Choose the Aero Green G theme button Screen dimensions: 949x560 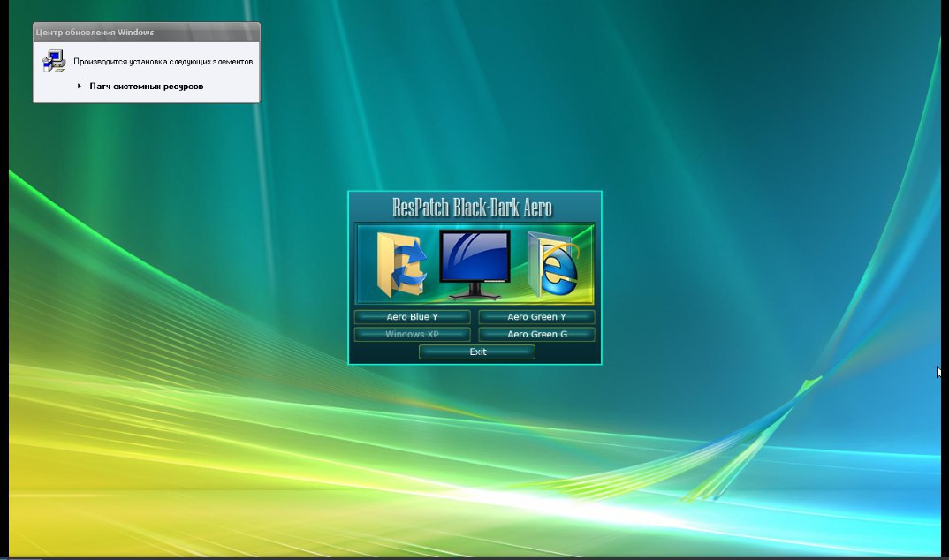[537, 335]
